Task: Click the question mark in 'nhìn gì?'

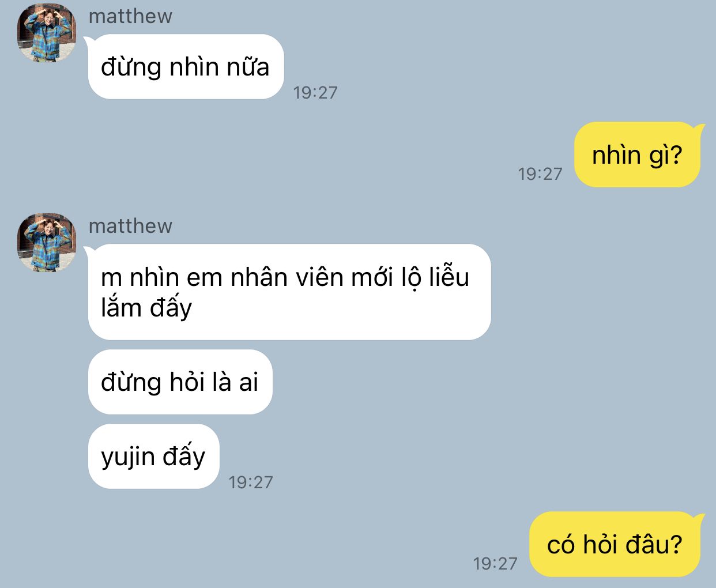Action: 676,154
